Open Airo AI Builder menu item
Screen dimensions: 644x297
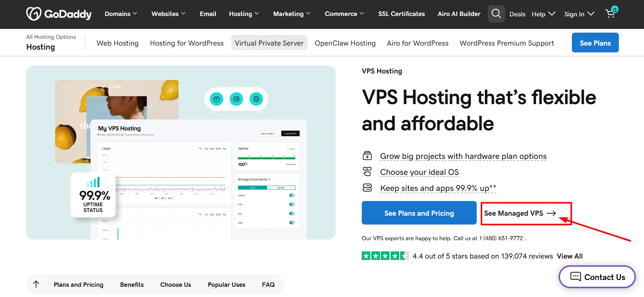pos(459,14)
